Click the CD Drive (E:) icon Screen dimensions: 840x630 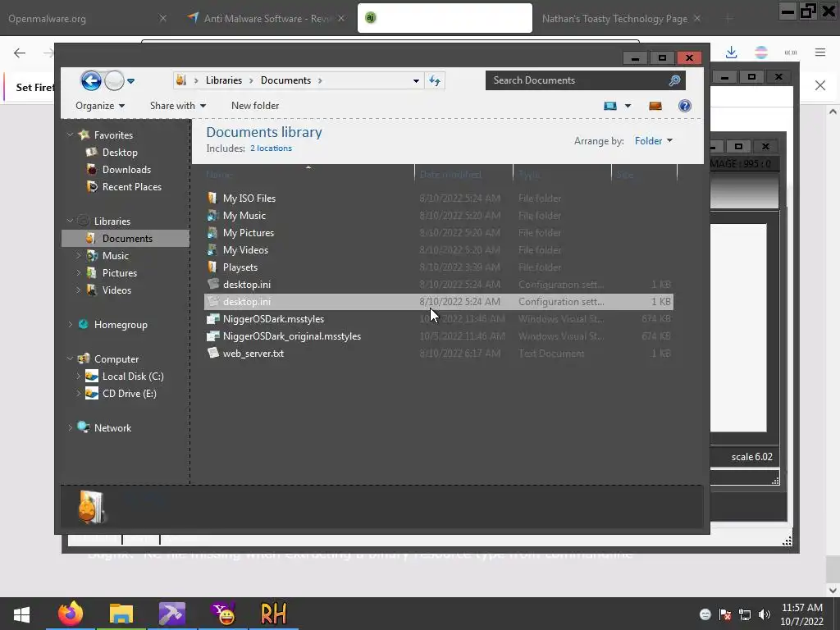92,393
